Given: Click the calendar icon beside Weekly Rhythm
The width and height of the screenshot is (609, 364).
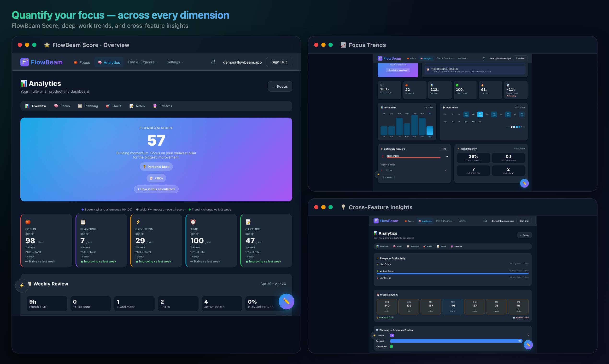Looking at the screenshot, I should click(378, 295).
